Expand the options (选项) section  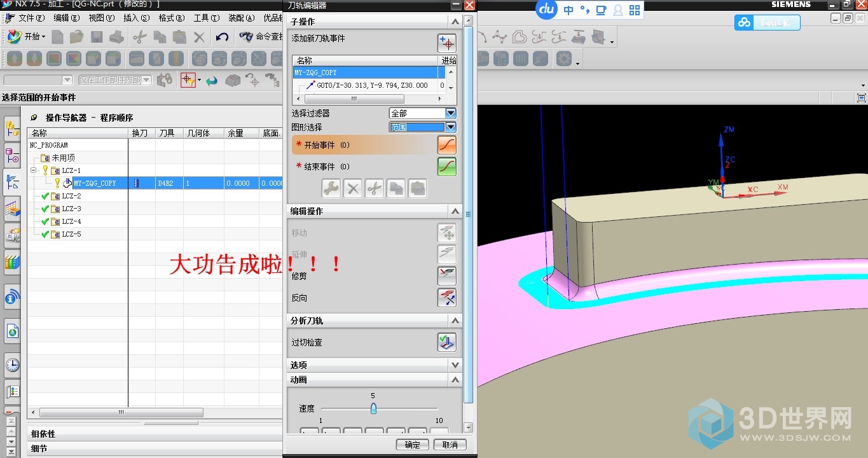(455, 365)
